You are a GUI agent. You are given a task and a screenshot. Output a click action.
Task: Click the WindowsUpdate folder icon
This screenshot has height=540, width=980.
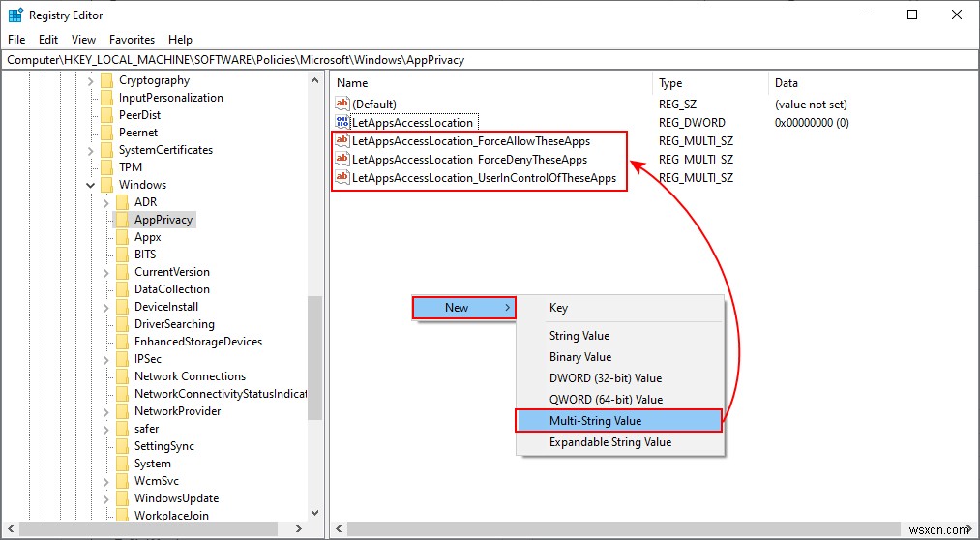pos(123,498)
